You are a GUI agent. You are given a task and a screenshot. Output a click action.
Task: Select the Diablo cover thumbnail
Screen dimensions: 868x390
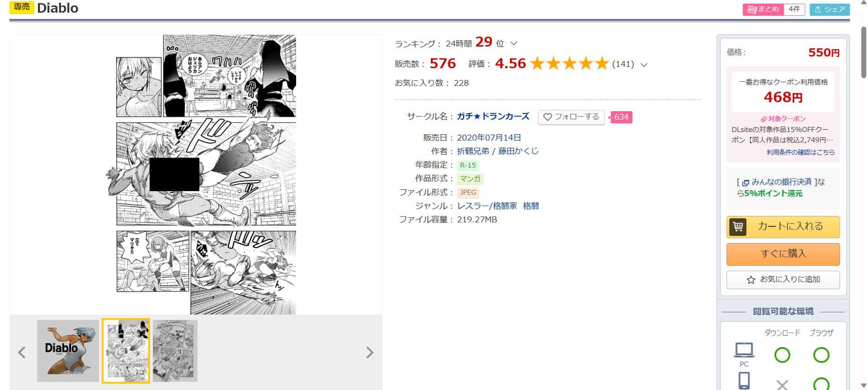coord(68,351)
